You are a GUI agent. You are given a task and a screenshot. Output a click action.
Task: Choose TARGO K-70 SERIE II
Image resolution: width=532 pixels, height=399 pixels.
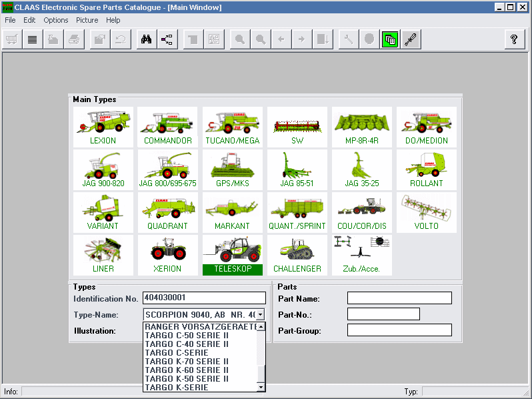[x=201, y=362]
